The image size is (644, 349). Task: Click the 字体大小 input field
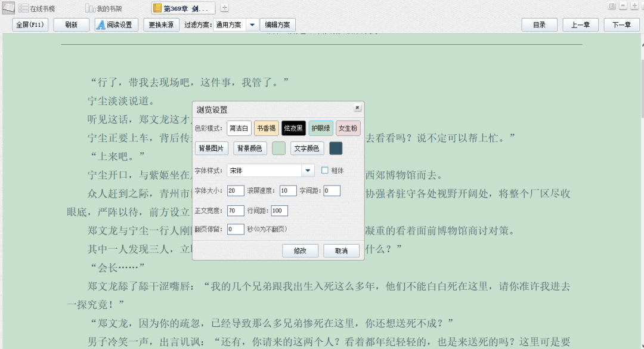(x=236, y=191)
